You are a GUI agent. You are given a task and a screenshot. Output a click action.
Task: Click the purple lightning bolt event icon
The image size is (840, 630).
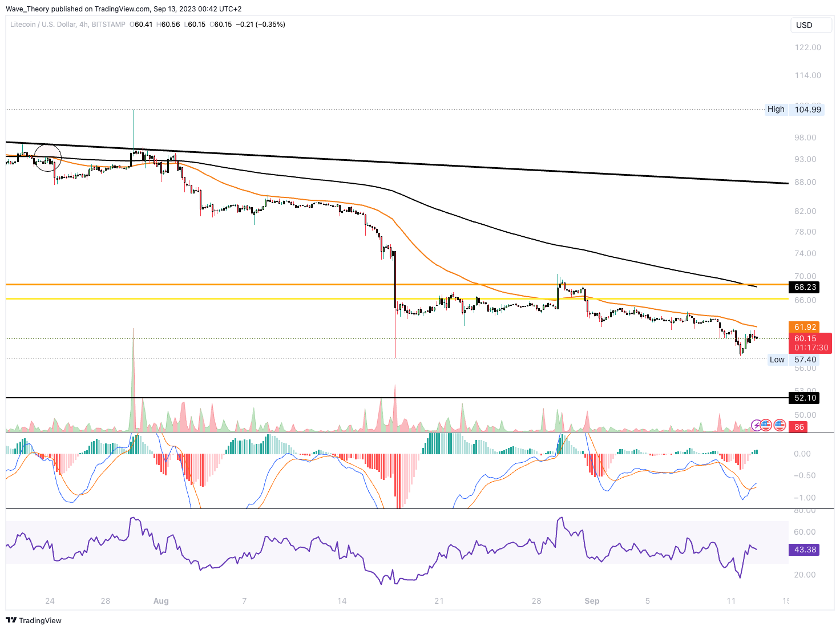coord(757,425)
